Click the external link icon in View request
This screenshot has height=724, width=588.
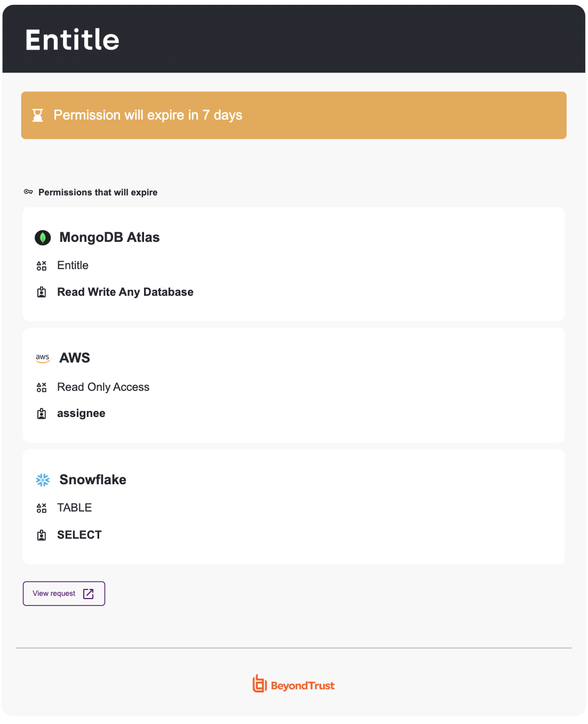89,594
